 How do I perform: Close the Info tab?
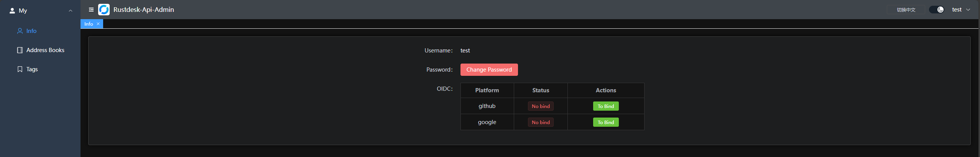98,24
